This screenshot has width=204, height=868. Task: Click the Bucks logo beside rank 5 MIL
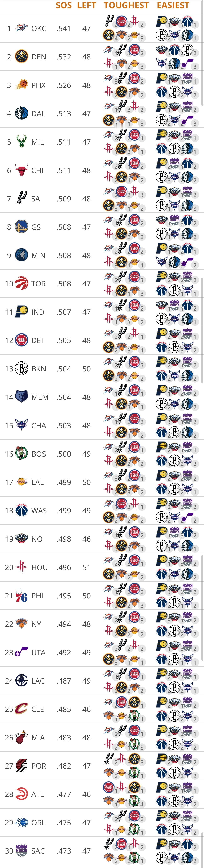22,142
